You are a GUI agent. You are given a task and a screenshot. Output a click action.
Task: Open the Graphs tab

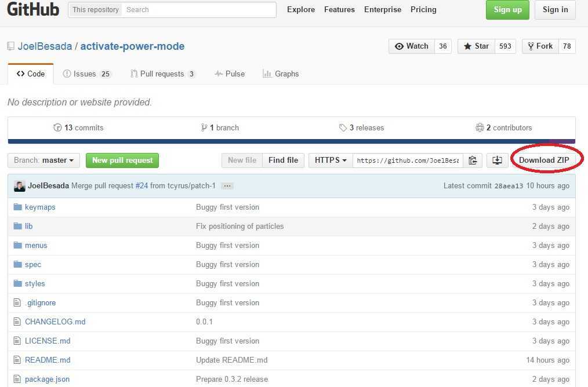point(281,74)
